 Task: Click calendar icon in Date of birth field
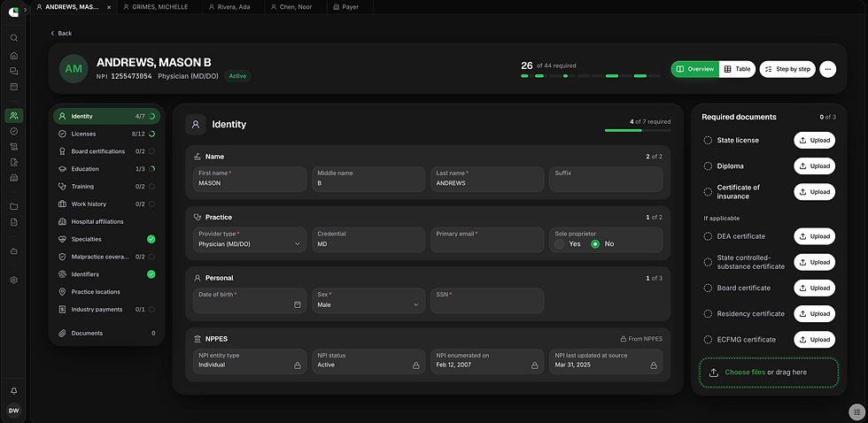pyautogui.click(x=298, y=304)
